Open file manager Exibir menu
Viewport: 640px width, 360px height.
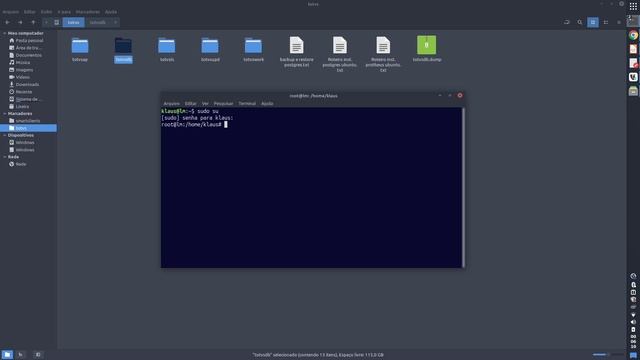[x=46, y=12]
